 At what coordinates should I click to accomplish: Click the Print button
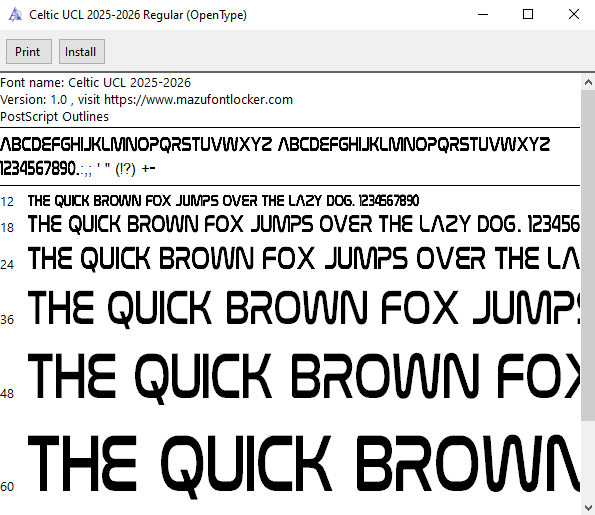pos(29,52)
